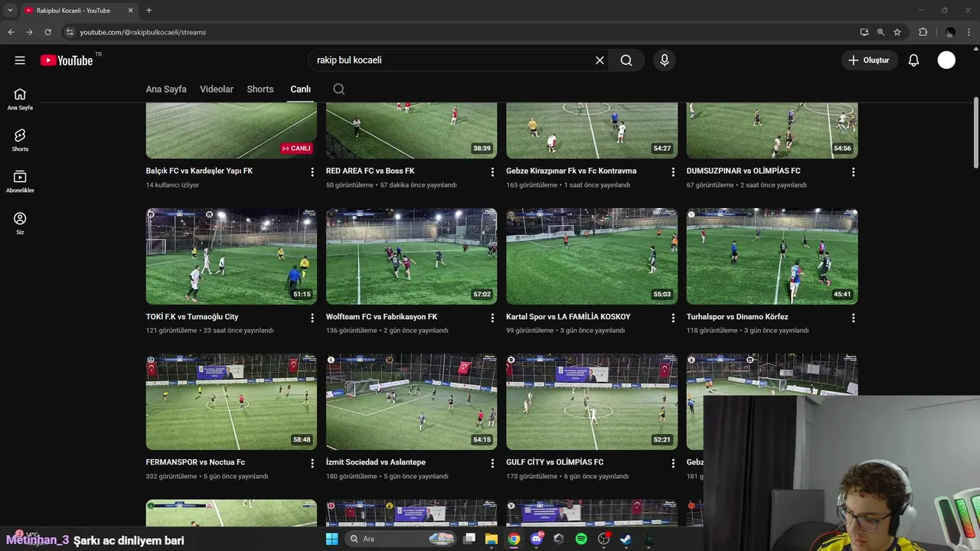Click the Oluştur create button
Image resolution: width=980 pixels, height=551 pixels.
pyautogui.click(x=869, y=60)
